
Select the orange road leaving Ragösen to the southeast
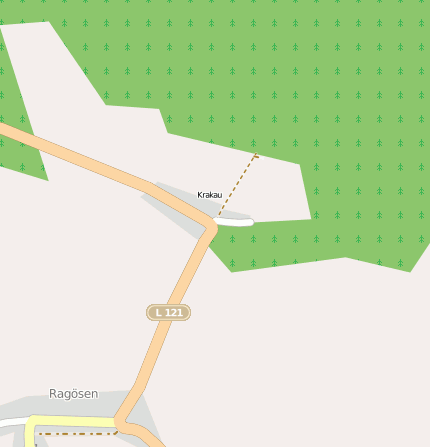(x=143, y=433)
